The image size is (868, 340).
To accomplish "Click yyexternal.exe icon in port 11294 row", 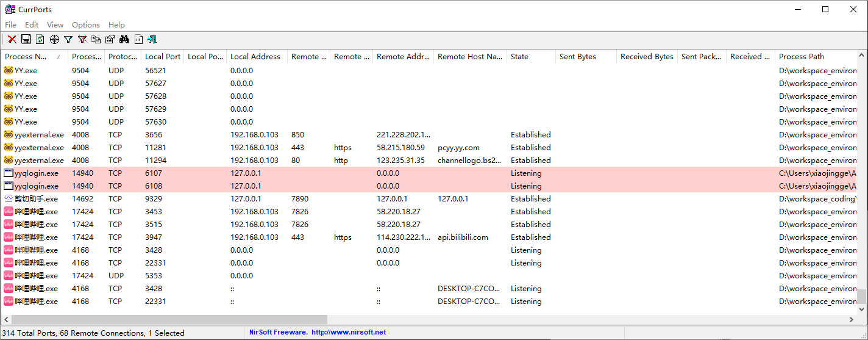I will (9, 160).
